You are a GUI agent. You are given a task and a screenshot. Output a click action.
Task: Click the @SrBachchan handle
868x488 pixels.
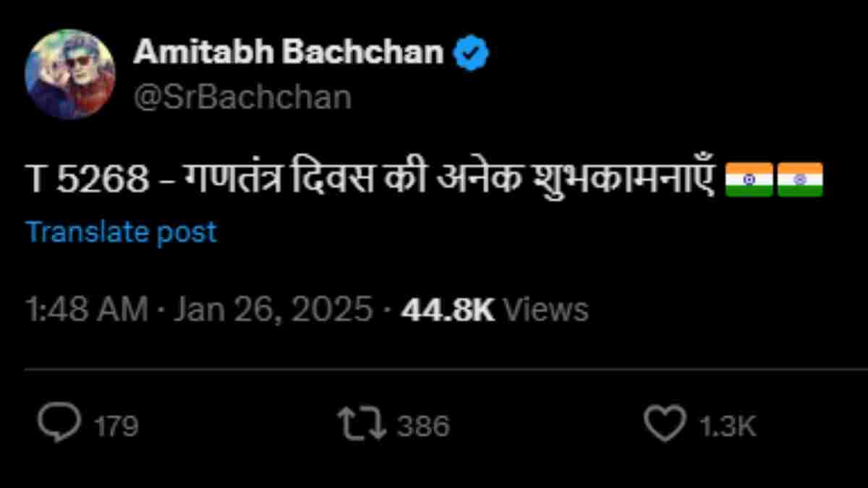tap(242, 97)
